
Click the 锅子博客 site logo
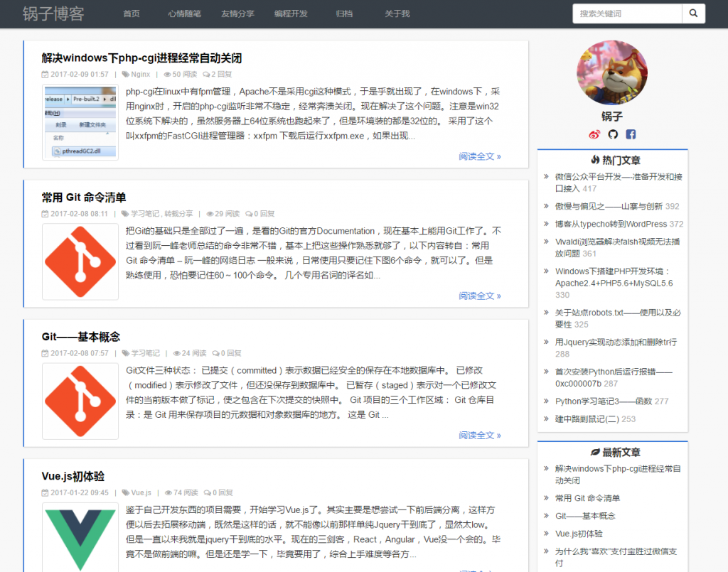coord(53,14)
